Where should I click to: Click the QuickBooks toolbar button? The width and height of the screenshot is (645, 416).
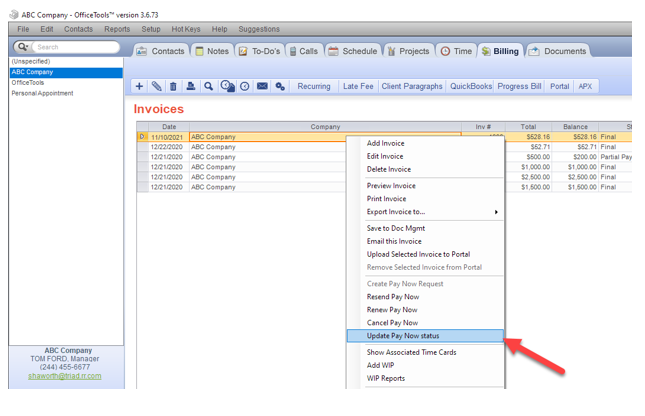point(471,86)
